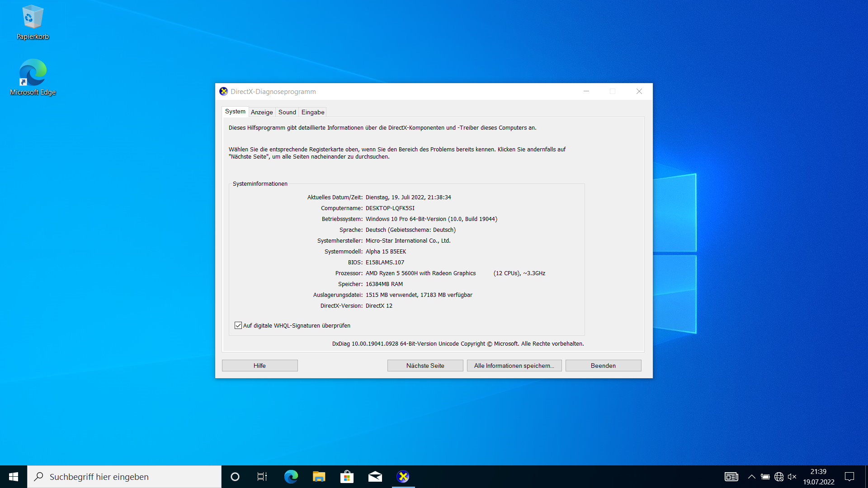The width and height of the screenshot is (868, 488).
Task: Open File Explorer from the taskbar
Action: point(319,476)
